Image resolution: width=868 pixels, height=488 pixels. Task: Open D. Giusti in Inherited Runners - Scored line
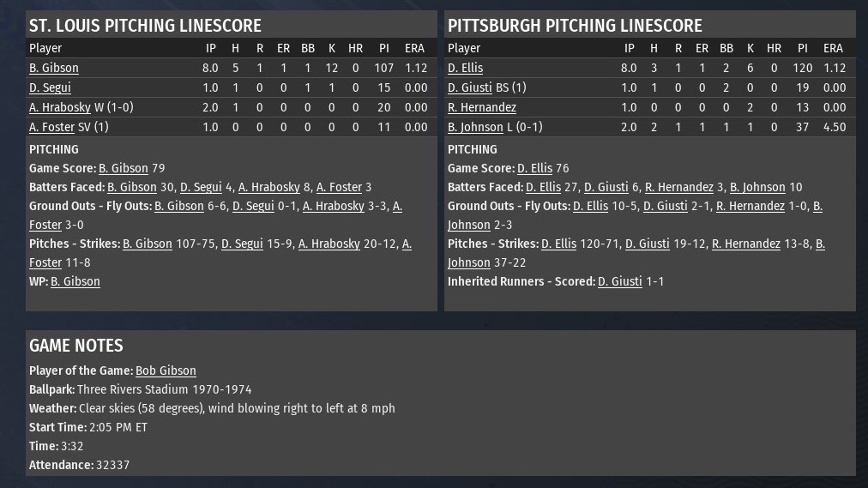pyautogui.click(x=619, y=281)
